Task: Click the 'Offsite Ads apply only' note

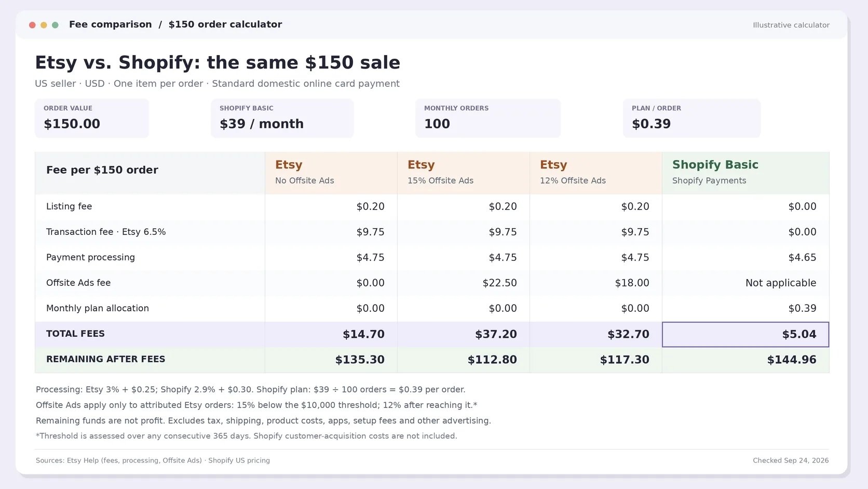Action: (256, 405)
